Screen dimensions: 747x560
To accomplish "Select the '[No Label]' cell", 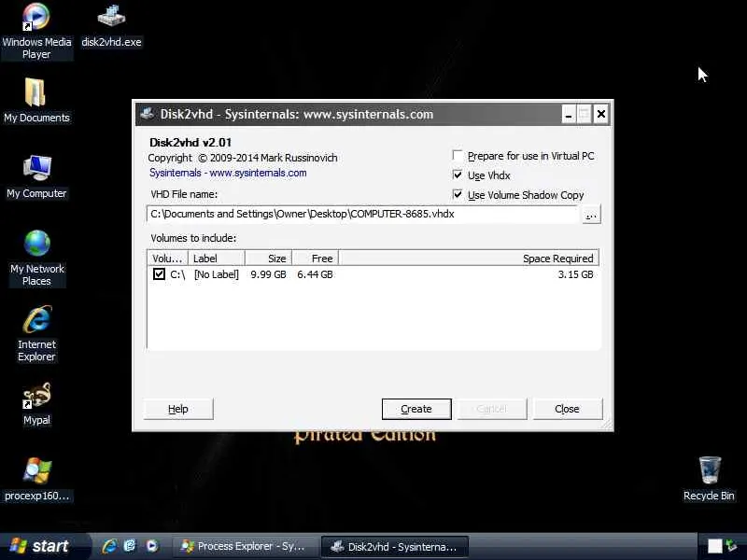I will coord(217,274).
